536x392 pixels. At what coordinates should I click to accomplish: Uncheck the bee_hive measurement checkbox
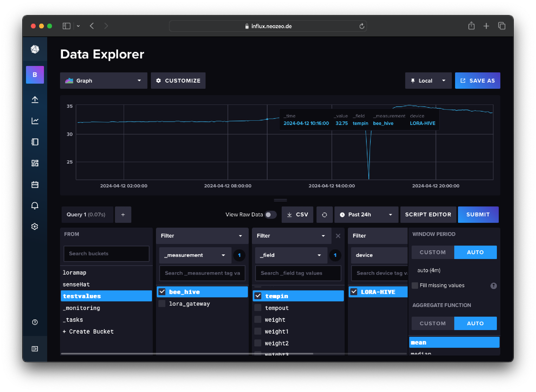coord(162,292)
